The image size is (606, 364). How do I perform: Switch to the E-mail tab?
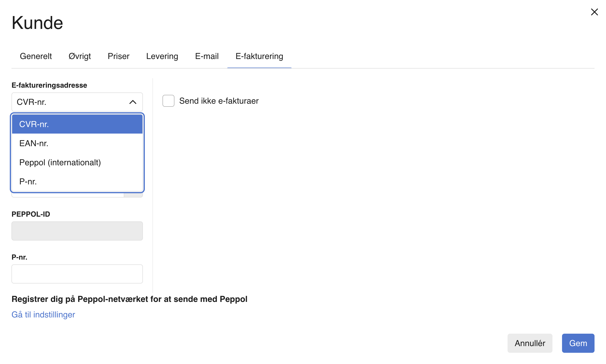(x=206, y=56)
